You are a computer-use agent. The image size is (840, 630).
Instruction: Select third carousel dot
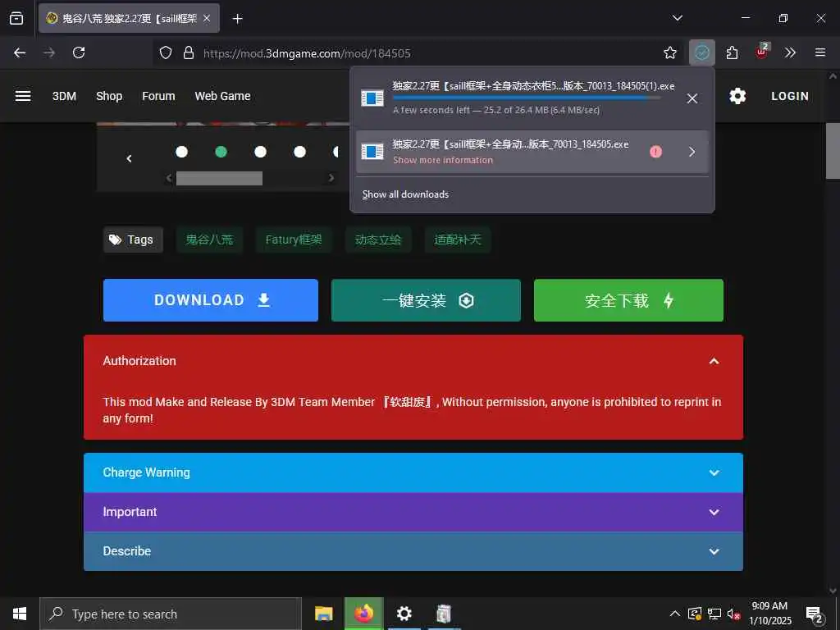[x=260, y=152]
